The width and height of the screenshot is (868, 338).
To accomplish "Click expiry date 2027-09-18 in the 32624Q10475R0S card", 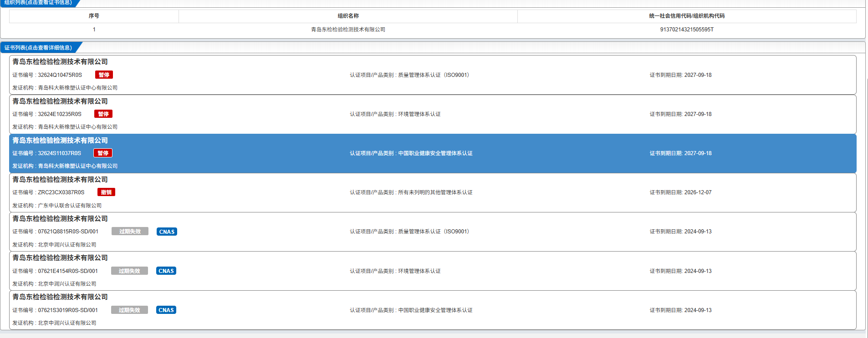I will pos(698,75).
